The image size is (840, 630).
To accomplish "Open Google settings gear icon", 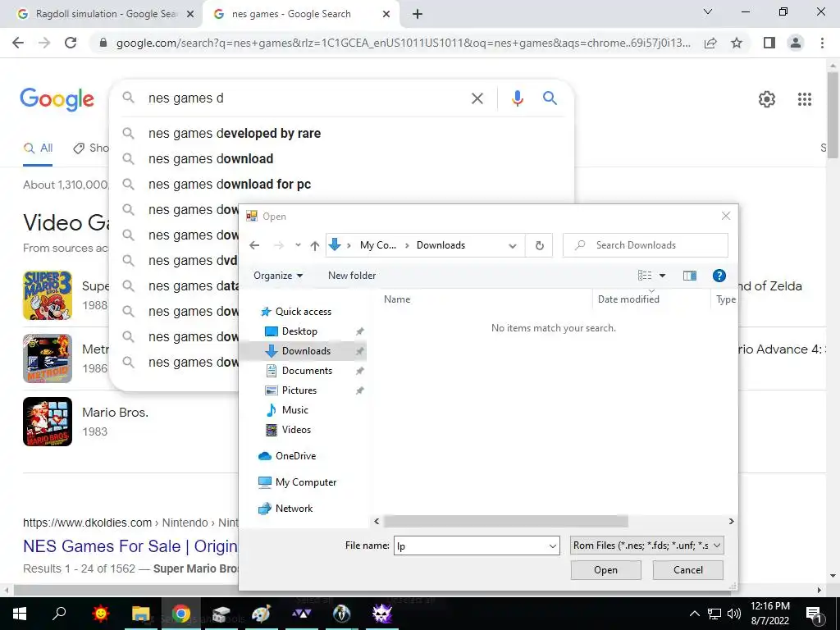I will [767, 99].
